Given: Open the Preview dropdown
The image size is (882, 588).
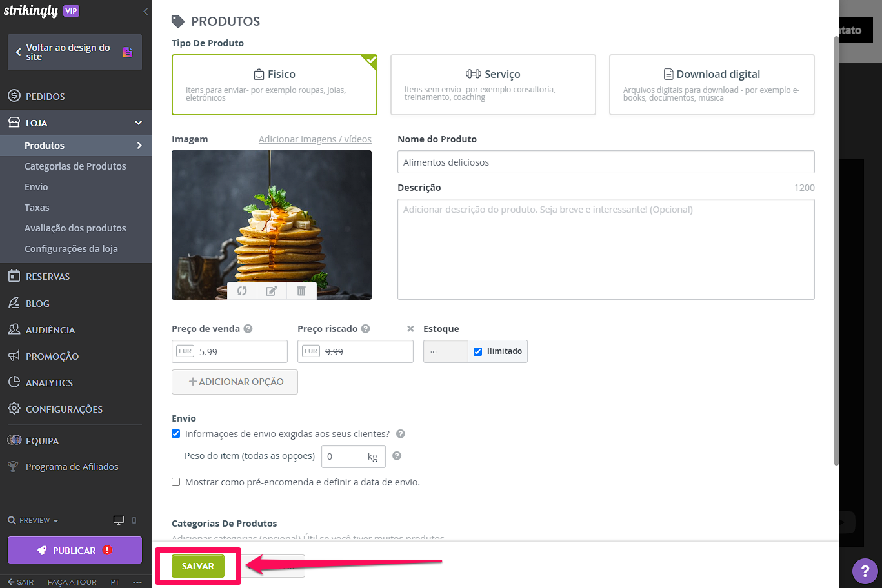Looking at the screenshot, I should point(34,520).
